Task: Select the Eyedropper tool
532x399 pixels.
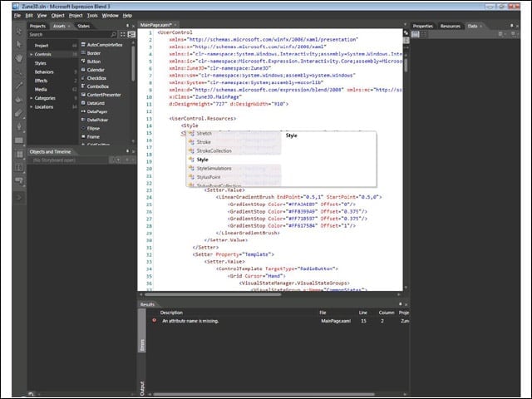Action: [x=19, y=86]
